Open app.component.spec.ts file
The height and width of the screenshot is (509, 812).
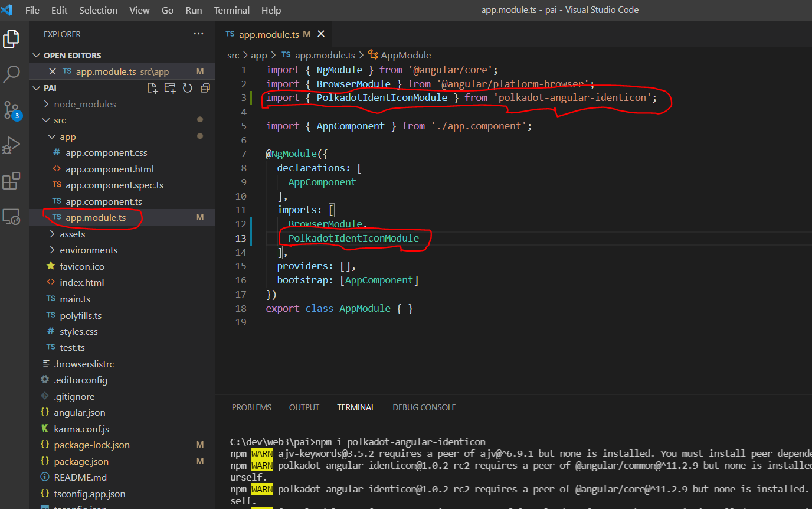(x=114, y=185)
